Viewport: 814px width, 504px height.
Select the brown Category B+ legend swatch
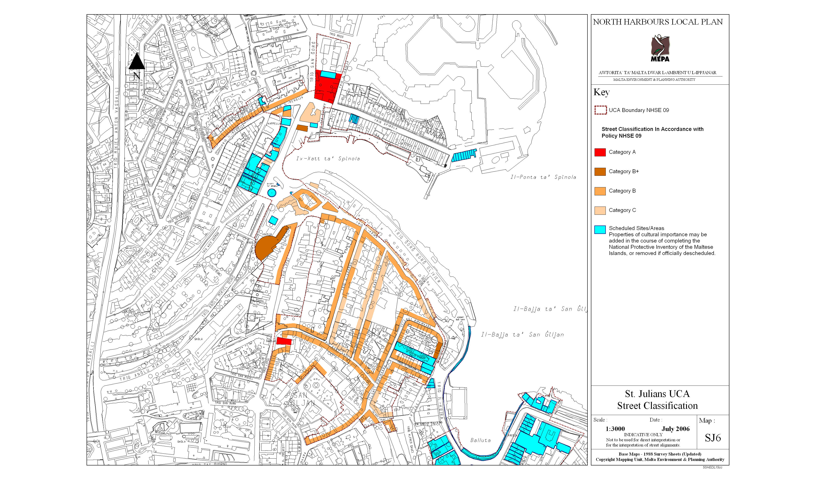[600, 171]
